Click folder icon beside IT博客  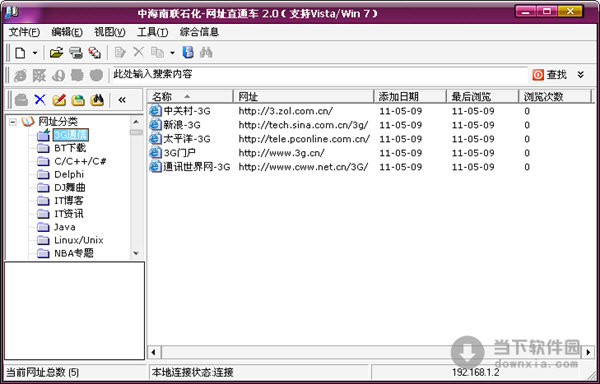click(43, 201)
